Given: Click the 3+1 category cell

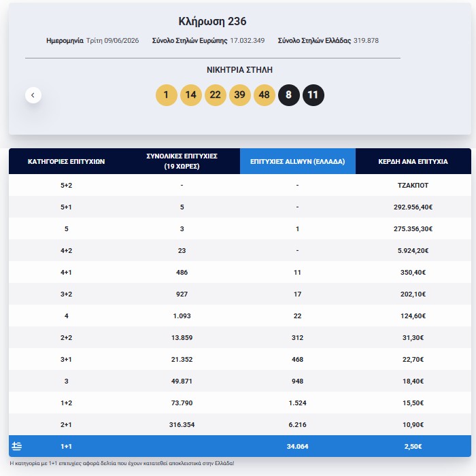Looking at the screenshot, I should pos(66,360).
